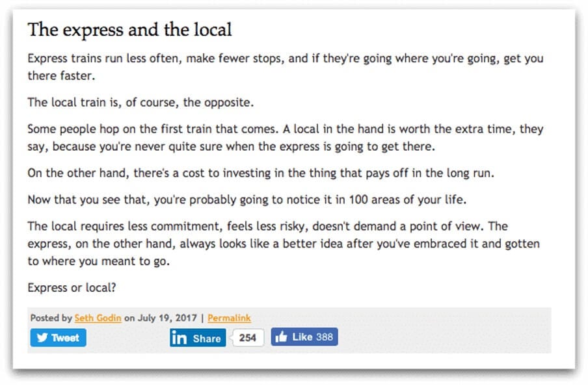Click the Facebook like icon showing 388
This screenshot has height=386, width=588.
(304, 336)
